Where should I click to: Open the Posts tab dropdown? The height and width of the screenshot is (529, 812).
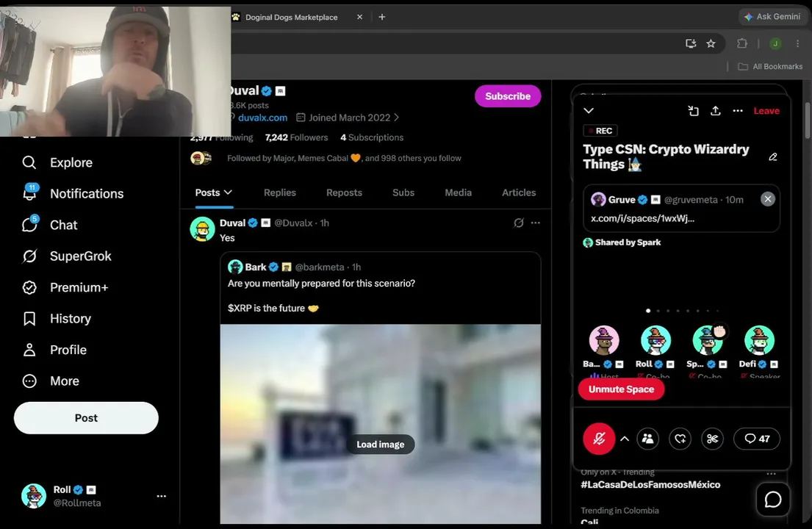tap(213, 192)
